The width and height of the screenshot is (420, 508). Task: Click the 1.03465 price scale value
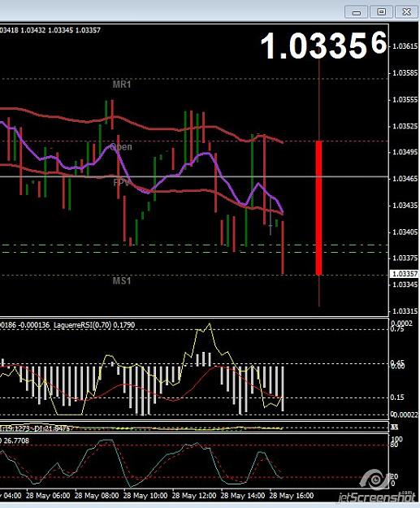pos(405,179)
